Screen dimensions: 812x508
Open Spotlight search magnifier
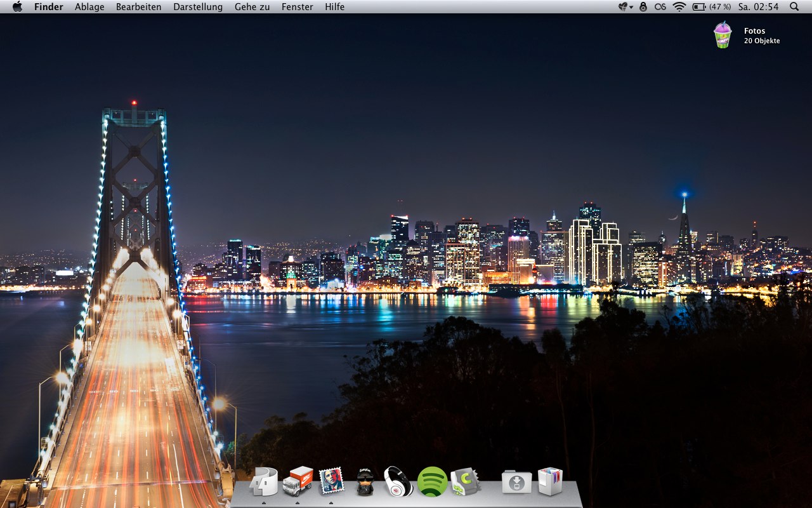pos(794,7)
